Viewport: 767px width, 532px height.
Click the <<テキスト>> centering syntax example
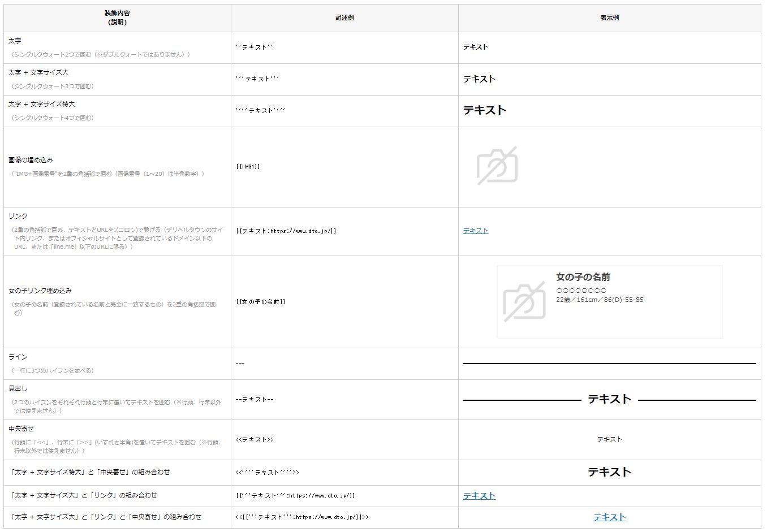255,440
